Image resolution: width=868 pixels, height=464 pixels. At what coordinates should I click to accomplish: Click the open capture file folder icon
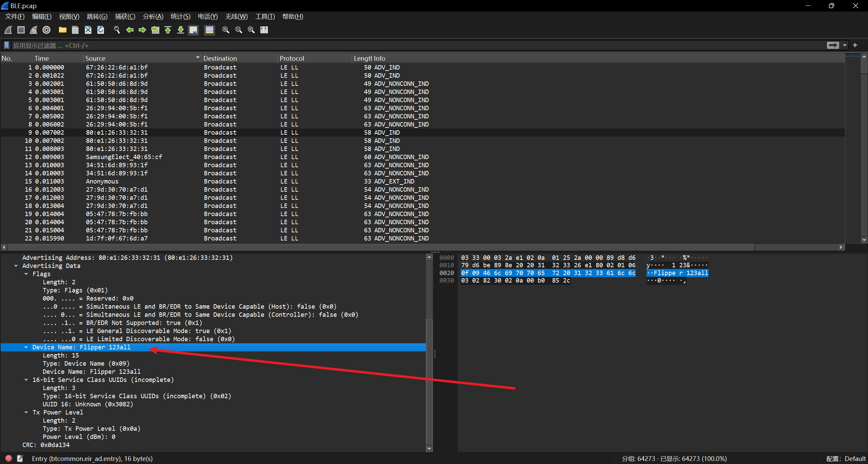pos(62,30)
